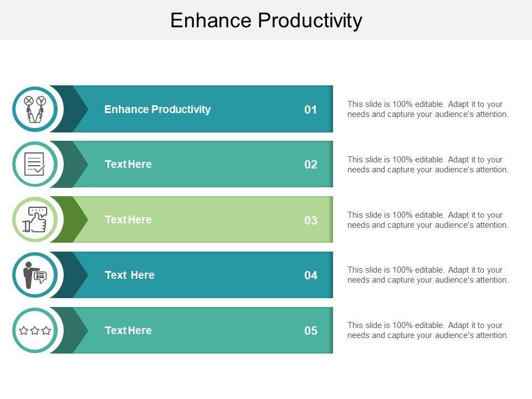Click the thumbs up chat icon
Screen dimensions: 532x399
[x=34, y=220]
